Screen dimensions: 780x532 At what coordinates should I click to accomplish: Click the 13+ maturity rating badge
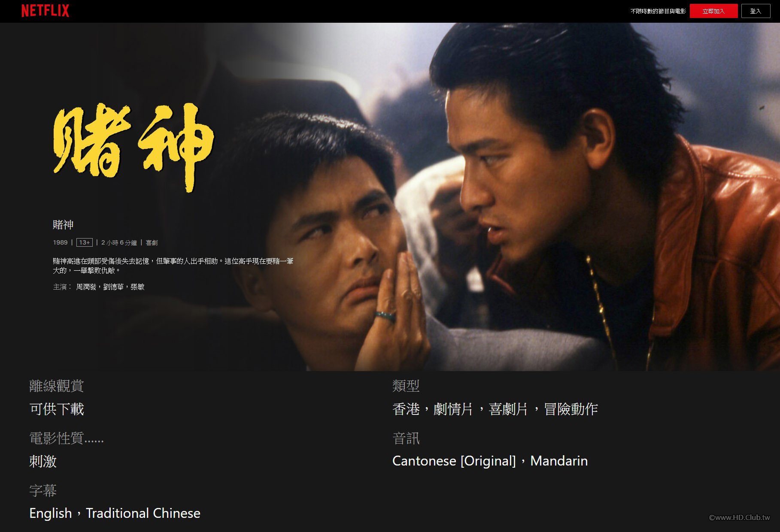(85, 242)
